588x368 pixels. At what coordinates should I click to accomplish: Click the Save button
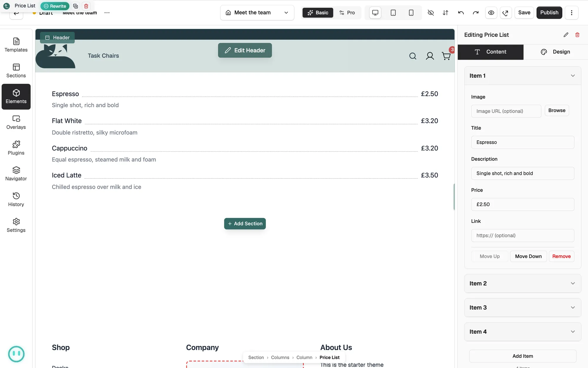pyautogui.click(x=524, y=13)
